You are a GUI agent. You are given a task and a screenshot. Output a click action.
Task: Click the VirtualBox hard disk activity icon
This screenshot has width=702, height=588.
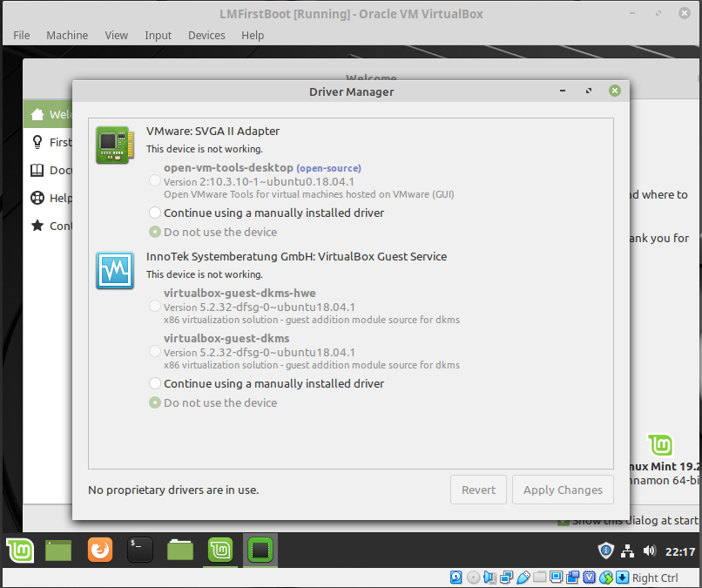[456, 578]
